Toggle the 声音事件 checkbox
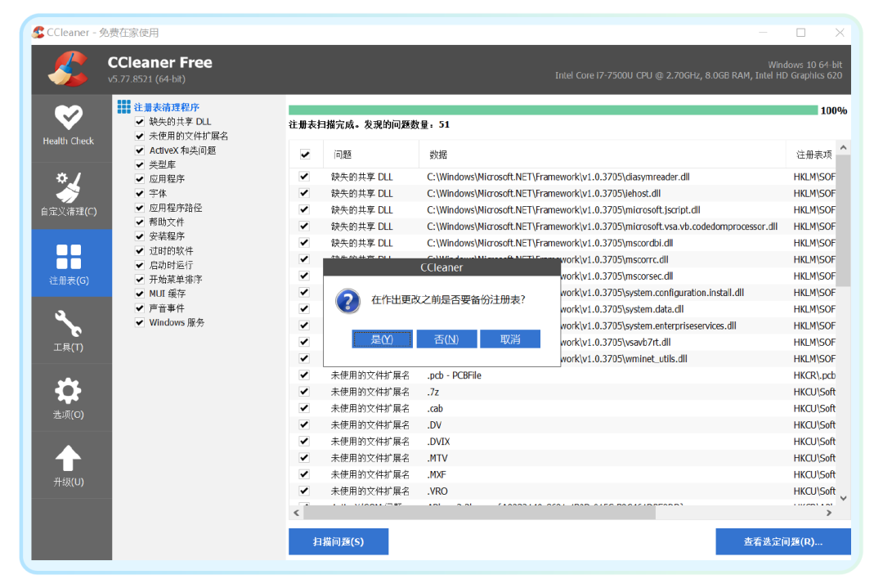Image resolution: width=883 pixels, height=588 pixels. (140, 308)
